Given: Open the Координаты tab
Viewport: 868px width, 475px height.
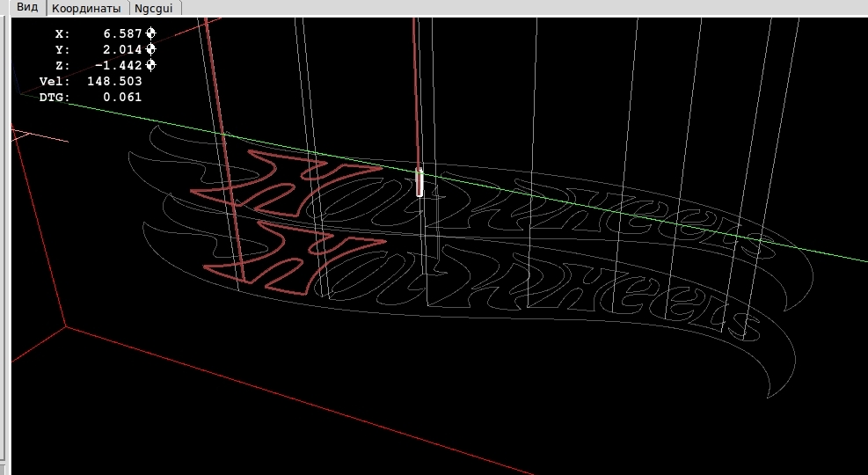Looking at the screenshot, I should click(x=86, y=8).
